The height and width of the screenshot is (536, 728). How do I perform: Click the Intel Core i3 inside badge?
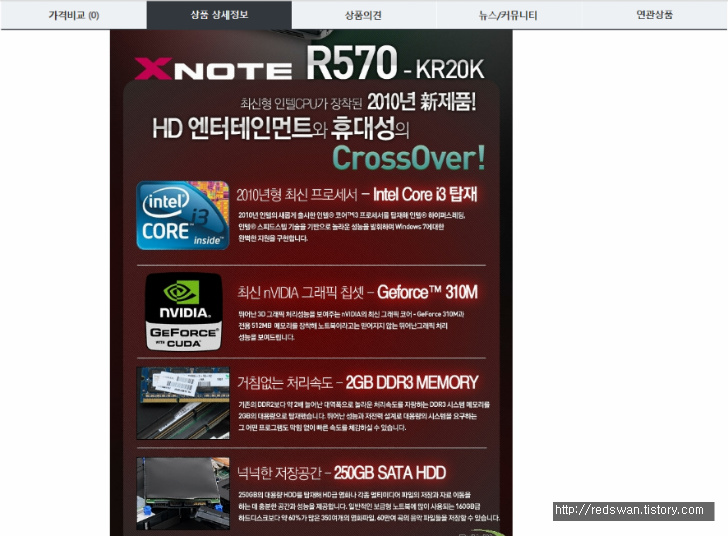(183, 216)
